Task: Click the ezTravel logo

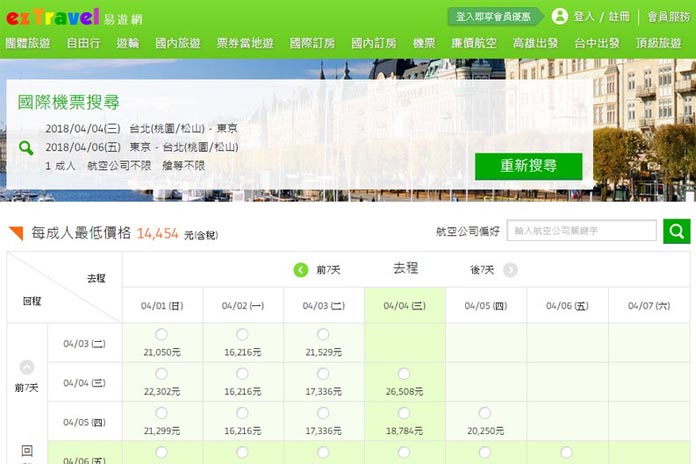Action: [52, 16]
